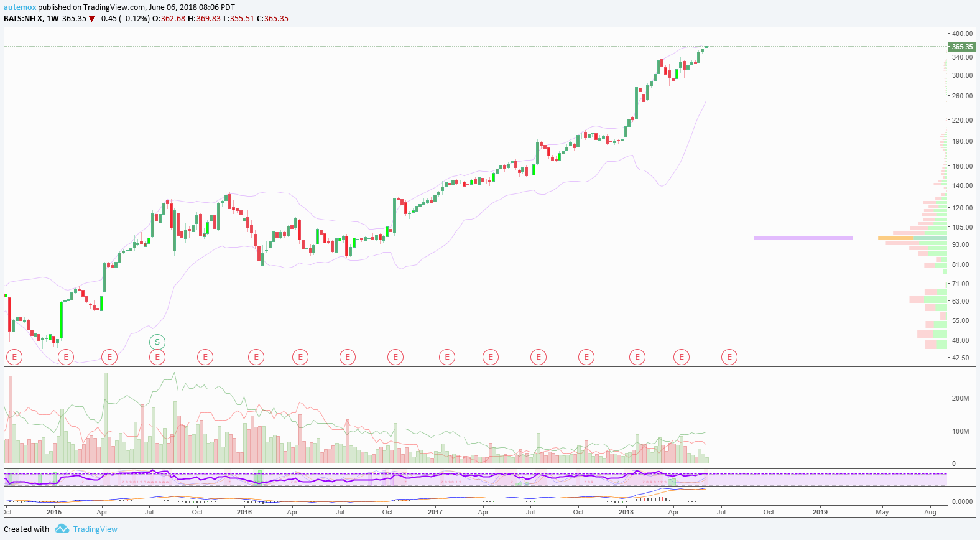This screenshot has width=980, height=540.
Task: Click the 2019 year label on time axis
Action: click(820, 512)
